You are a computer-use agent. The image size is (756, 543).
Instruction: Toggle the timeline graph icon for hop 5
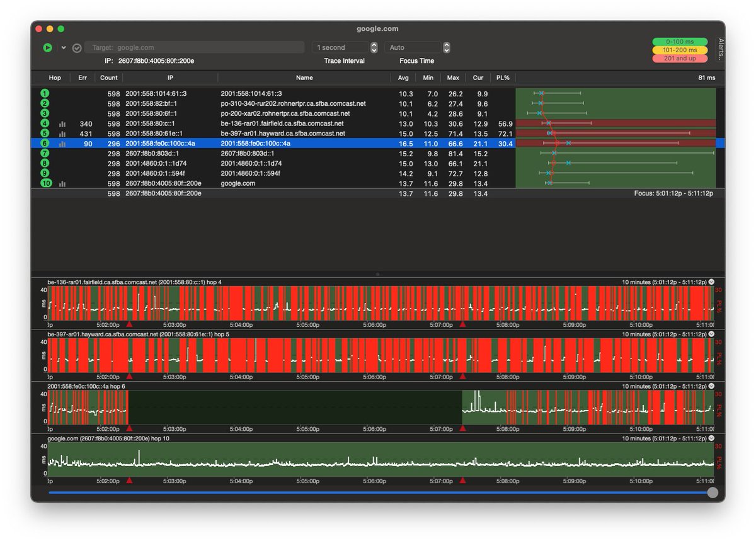[62, 134]
